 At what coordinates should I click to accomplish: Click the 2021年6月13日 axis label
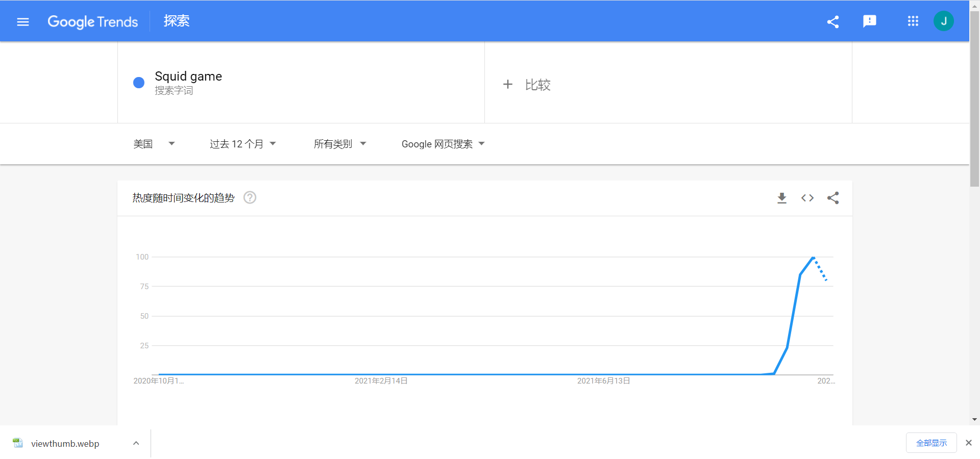[604, 381]
